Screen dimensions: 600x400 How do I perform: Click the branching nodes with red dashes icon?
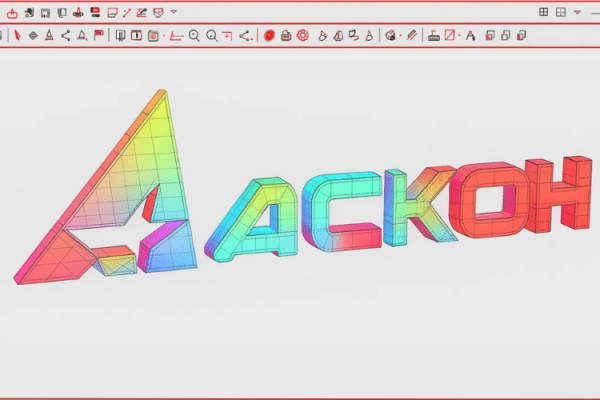[x=246, y=36]
